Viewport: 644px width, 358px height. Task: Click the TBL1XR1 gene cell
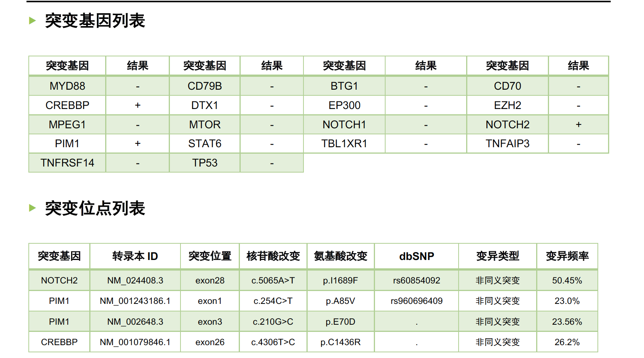(344, 143)
